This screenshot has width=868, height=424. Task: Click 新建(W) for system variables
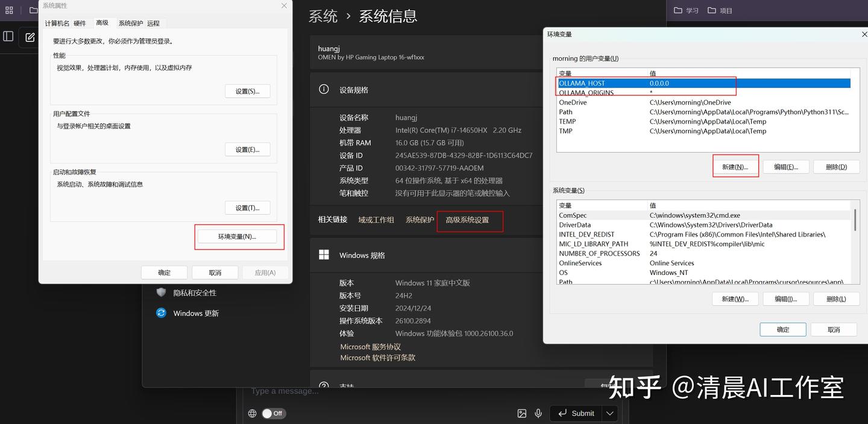tap(735, 299)
